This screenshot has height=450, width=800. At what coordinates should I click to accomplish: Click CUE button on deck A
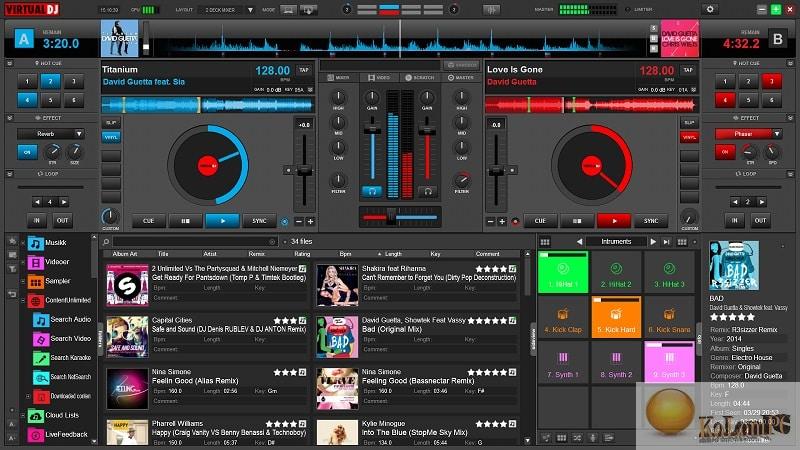coord(148,221)
